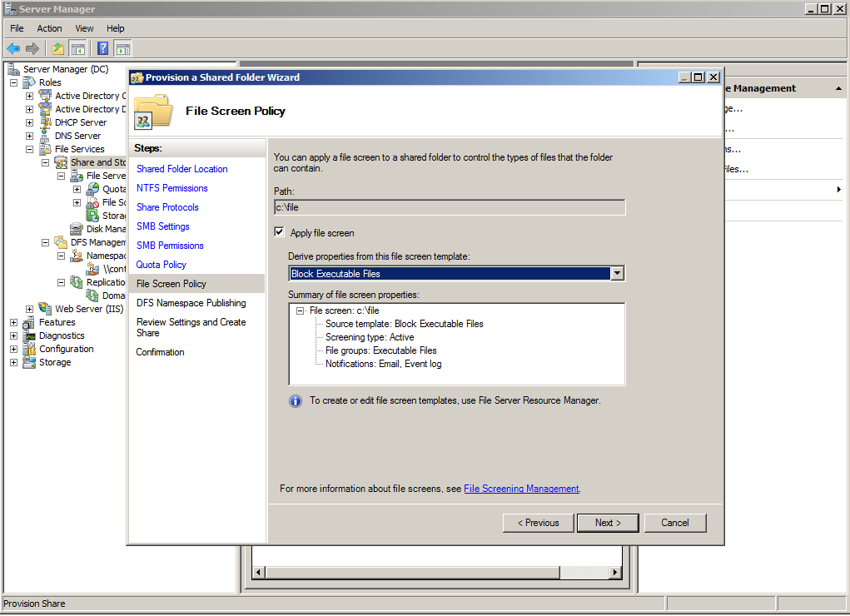
Task: Select the DFS Namespace Publishing step
Action: point(191,302)
